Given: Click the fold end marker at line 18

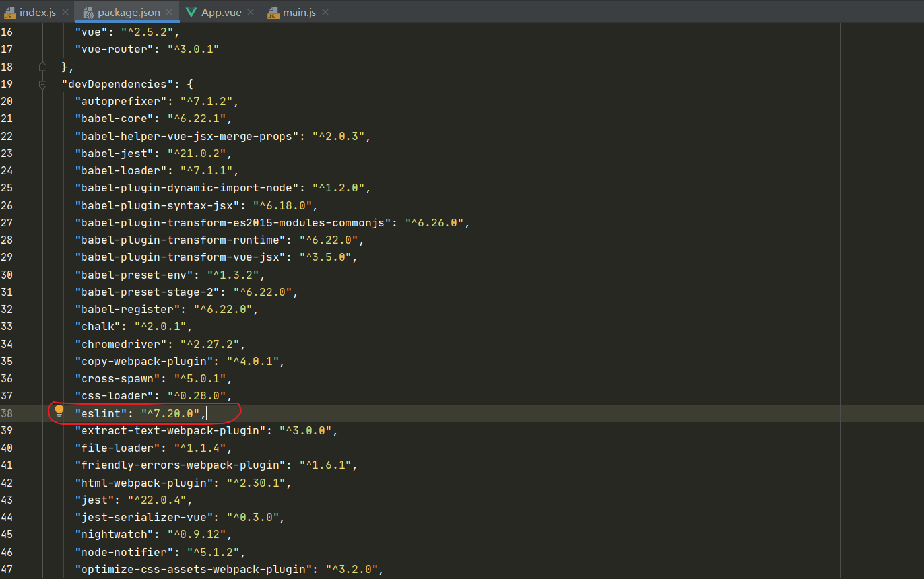Looking at the screenshot, I should pyautogui.click(x=42, y=67).
